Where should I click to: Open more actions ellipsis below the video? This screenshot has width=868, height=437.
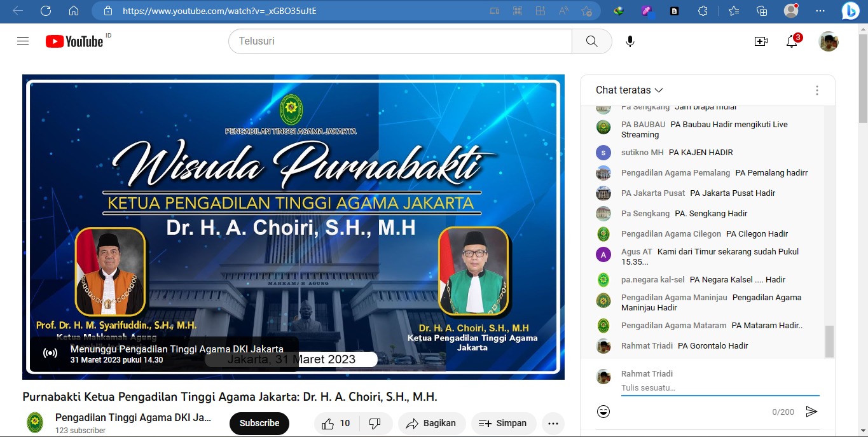click(x=553, y=424)
